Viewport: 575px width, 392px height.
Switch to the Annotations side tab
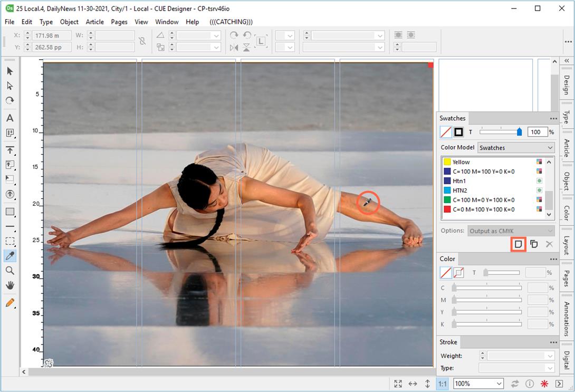click(567, 319)
